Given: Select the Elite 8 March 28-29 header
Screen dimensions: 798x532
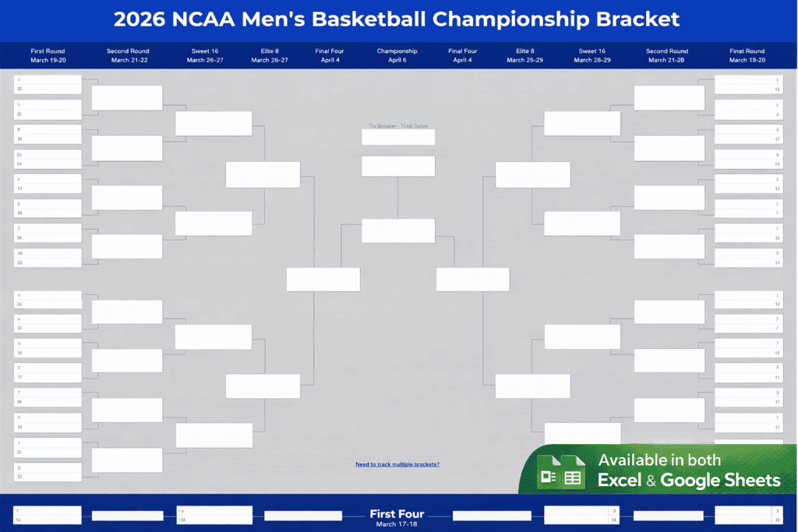Looking at the screenshot, I should pyautogui.click(x=520, y=55).
